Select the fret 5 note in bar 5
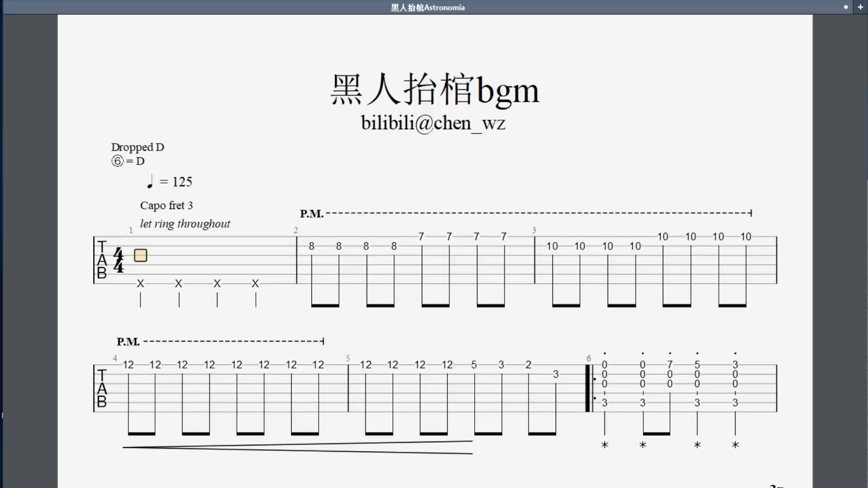The image size is (868, 488). pos(474,365)
